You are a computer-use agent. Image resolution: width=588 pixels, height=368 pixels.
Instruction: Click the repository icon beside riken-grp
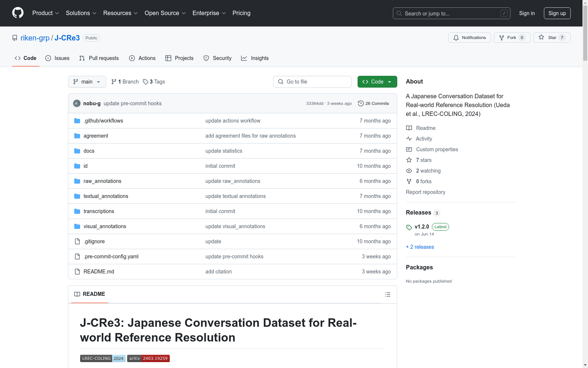[15, 38]
